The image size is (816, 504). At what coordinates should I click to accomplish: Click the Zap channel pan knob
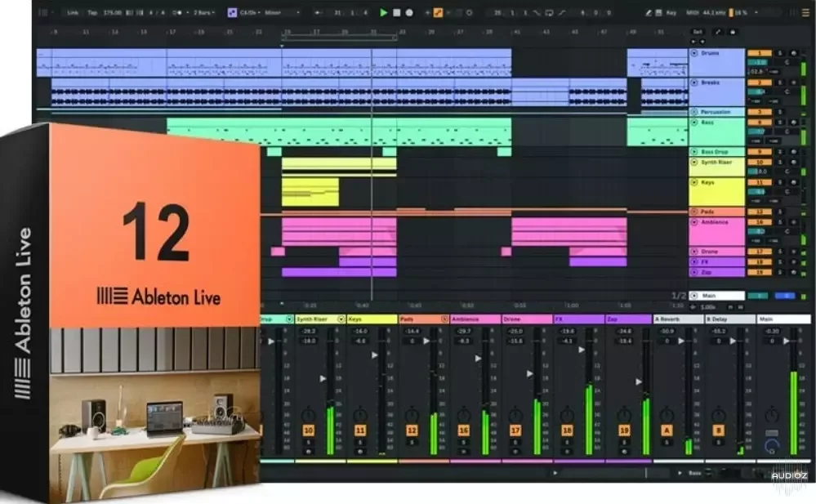pos(624,416)
